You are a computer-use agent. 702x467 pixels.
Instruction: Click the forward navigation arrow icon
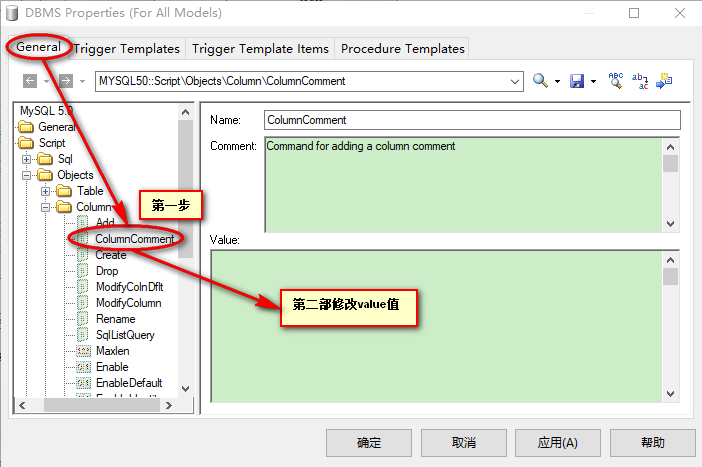(x=66, y=81)
